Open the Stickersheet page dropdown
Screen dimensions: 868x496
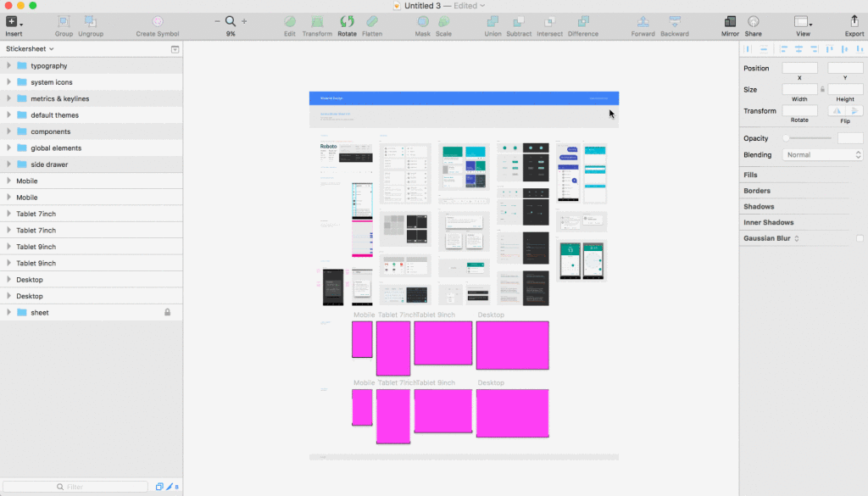[30, 48]
